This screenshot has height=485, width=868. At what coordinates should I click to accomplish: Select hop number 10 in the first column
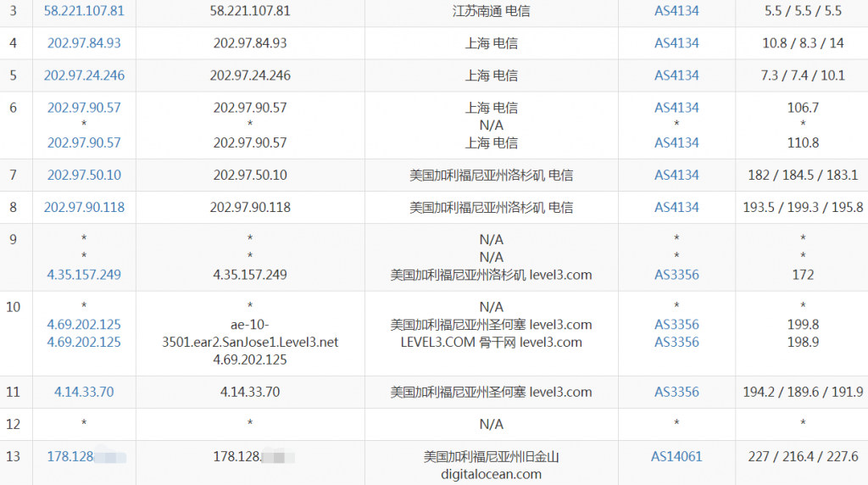click(14, 307)
